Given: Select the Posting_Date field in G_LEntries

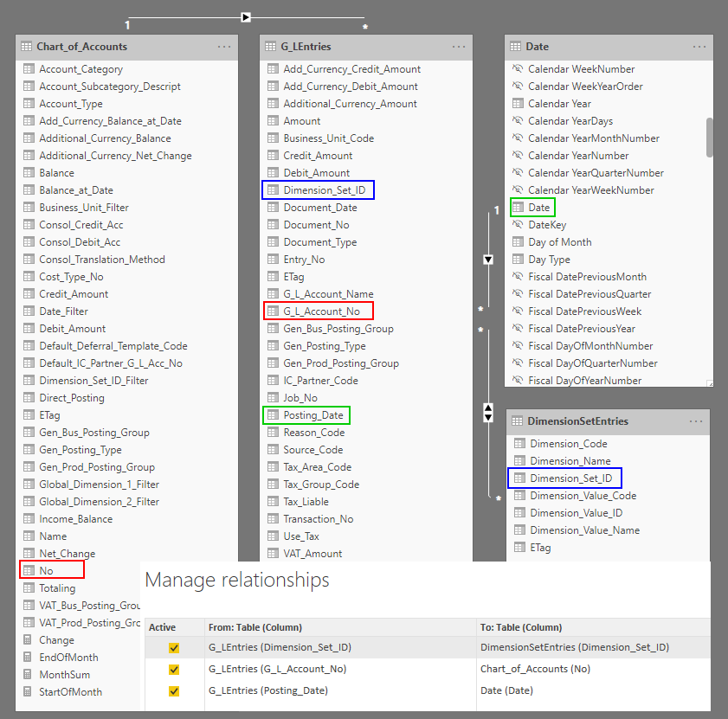Looking at the screenshot, I should tap(312, 415).
